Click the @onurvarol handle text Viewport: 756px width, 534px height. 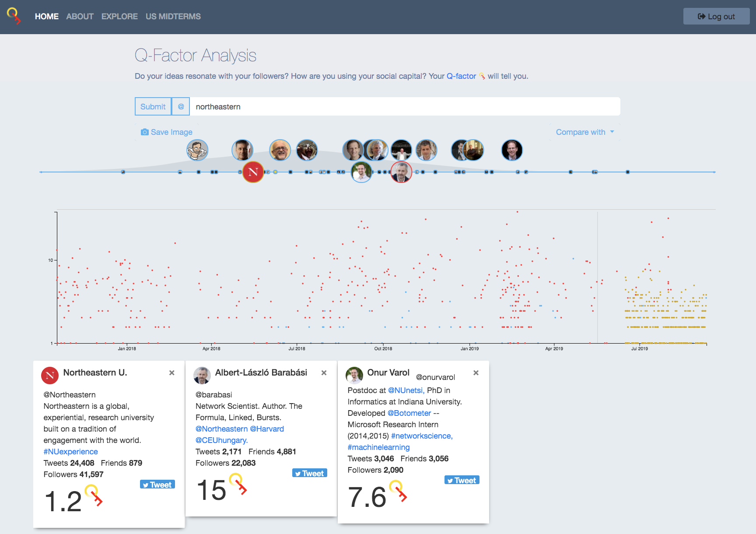[x=435, y=377]
